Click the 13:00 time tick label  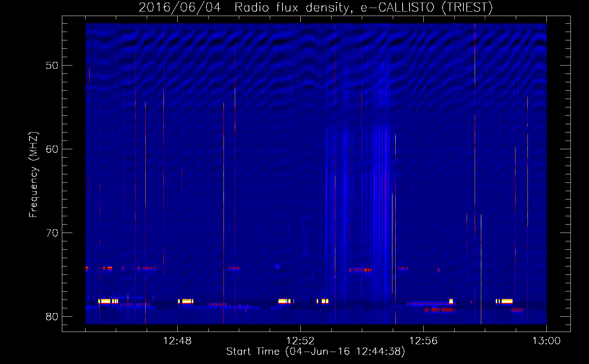click(x=546, y=341)
